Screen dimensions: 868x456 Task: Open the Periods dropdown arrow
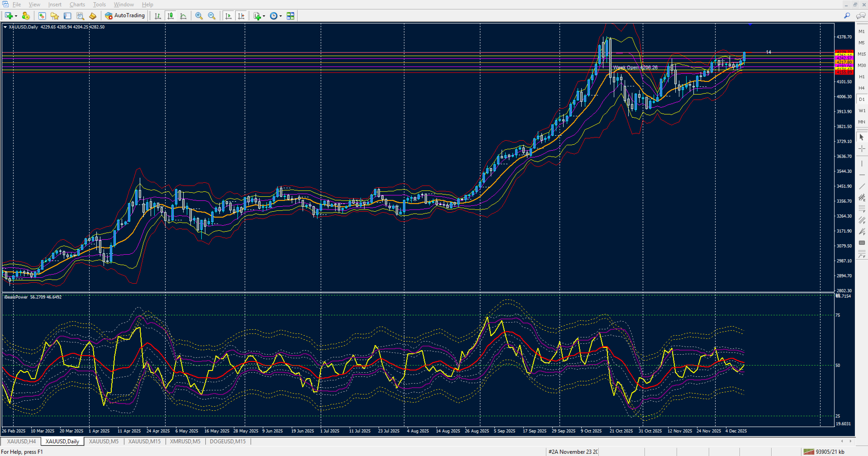tap(280, 16)
